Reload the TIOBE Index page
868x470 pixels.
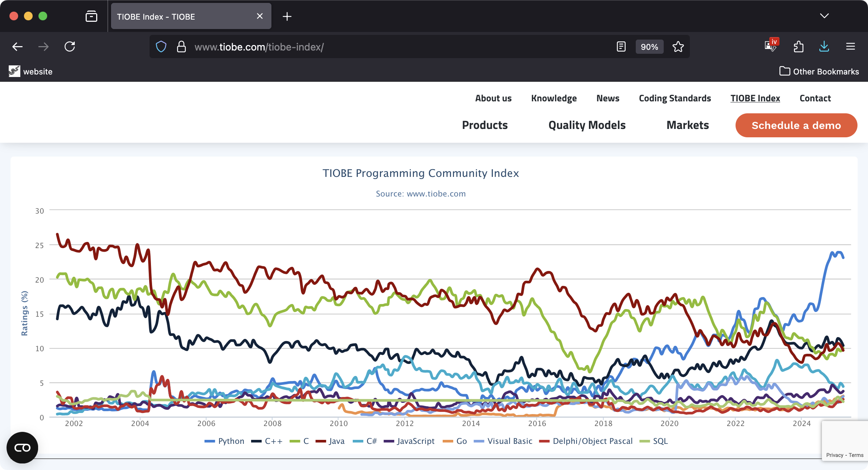pos(70,46)
